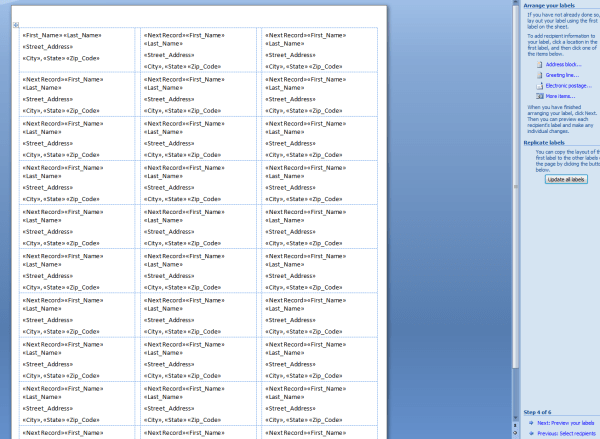
Task: Go back to Previous: Select recipients
Action: pos(566,433)
